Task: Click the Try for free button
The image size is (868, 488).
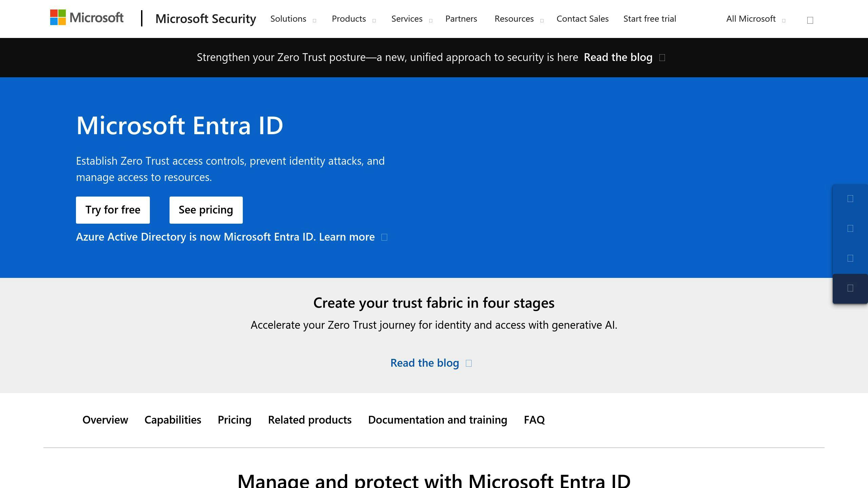Action: coord(113,210)
